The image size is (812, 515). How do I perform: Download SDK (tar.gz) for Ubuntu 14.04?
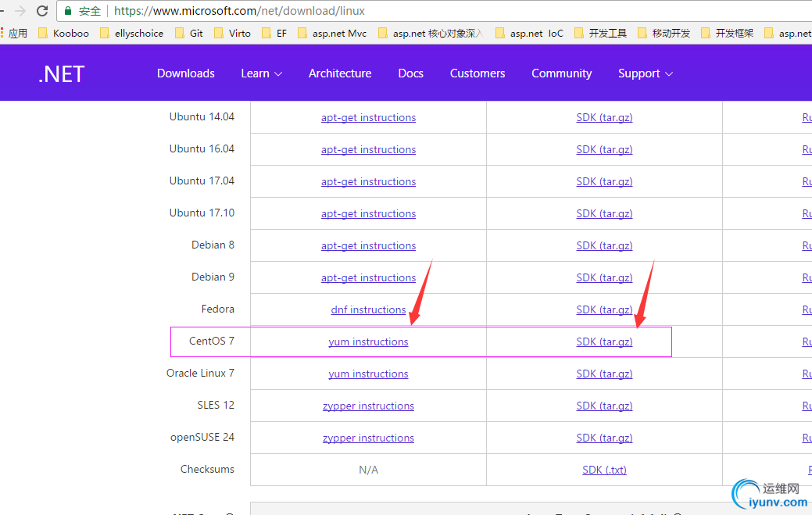tap(604, 117)
